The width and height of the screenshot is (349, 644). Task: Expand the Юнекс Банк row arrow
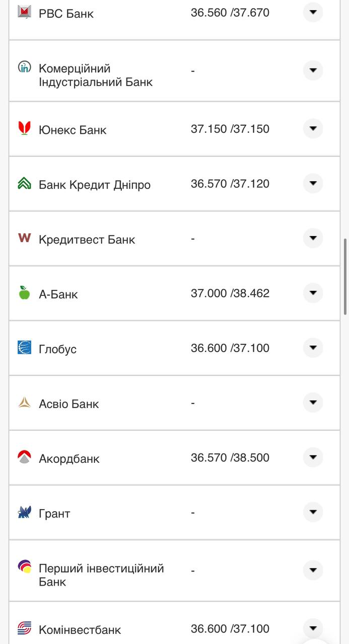tap(313, 129)
